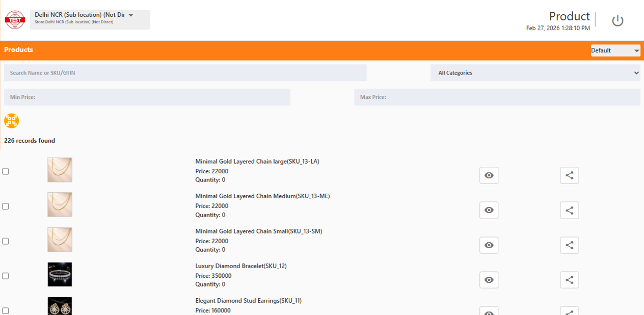This screenshot has width=644, height=315.
Task: Check the Luxury Diamond Bracelet row checkbox
Action: [6, 276]
